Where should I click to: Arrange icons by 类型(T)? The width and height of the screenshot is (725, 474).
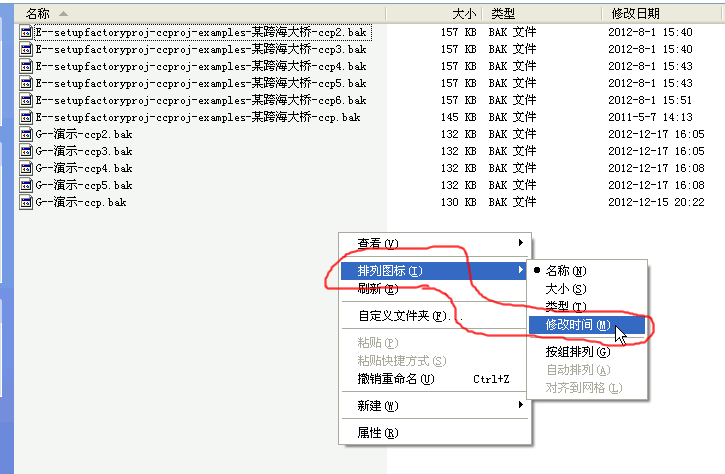[x=587, y=307]
